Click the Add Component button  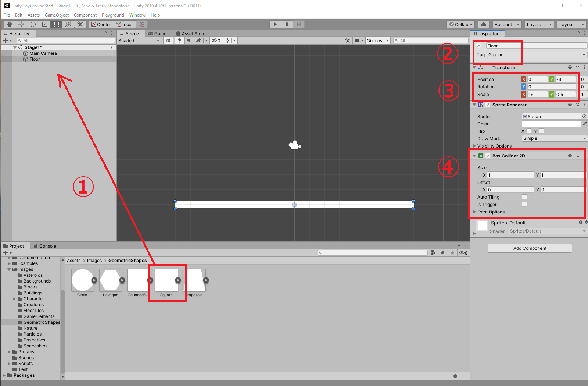(x=530, y=248)
